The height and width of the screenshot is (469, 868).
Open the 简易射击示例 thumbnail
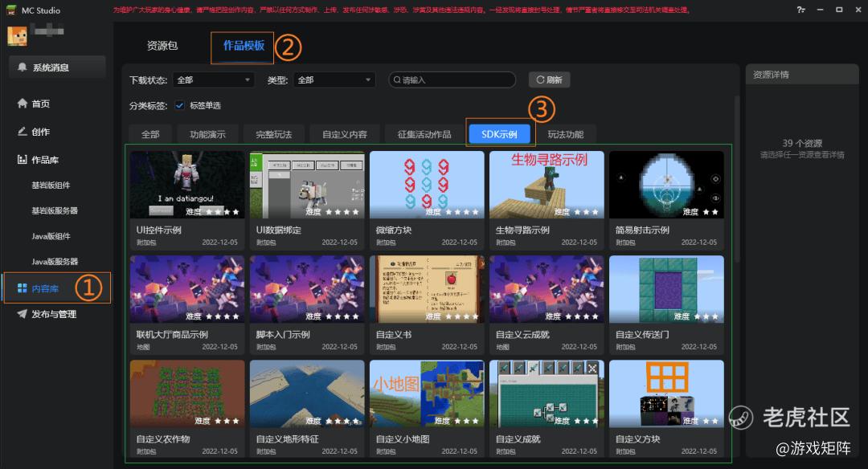coord(666,185)
